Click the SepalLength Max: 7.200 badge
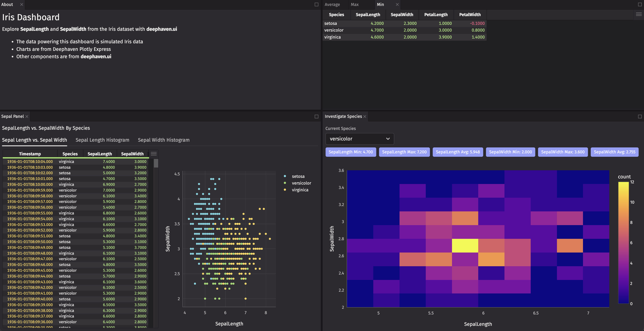This screenshot has height=331, width=644. [404, 152]
